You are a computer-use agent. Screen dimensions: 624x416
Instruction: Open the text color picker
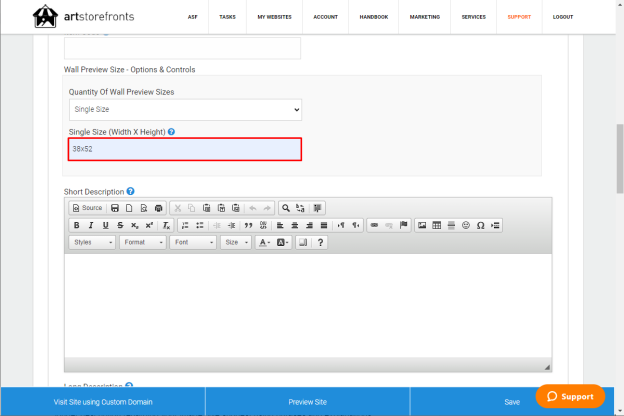click(265, 242)
